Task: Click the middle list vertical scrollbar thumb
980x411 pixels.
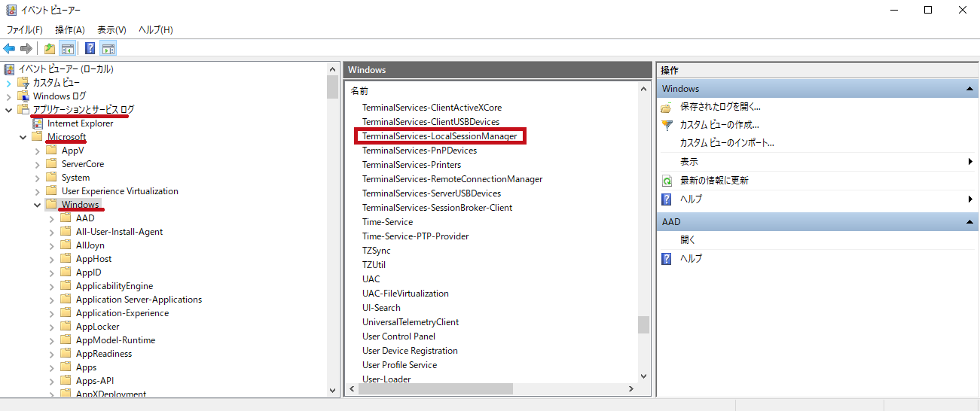Action: [x=643, y=324]
